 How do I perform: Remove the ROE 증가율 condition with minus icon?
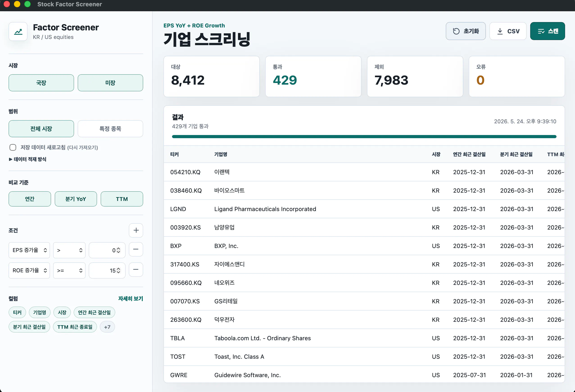136,270
